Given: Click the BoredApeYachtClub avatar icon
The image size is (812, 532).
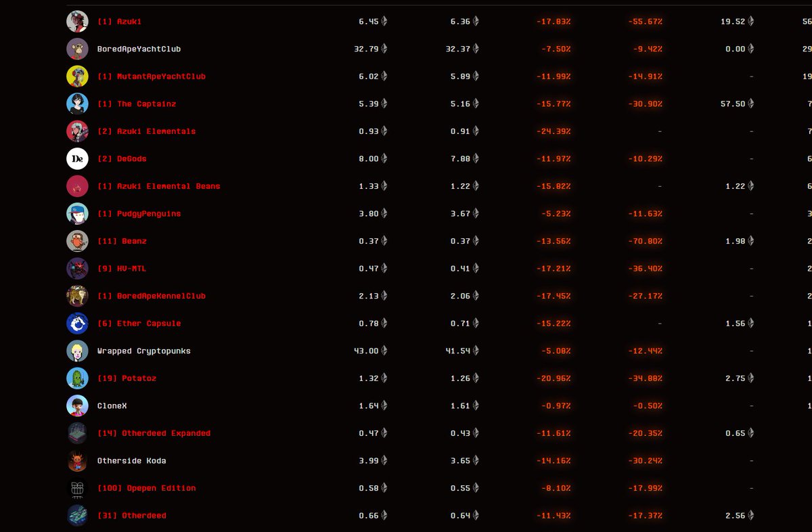Looking at the screenshot, I should coord(77,49).
